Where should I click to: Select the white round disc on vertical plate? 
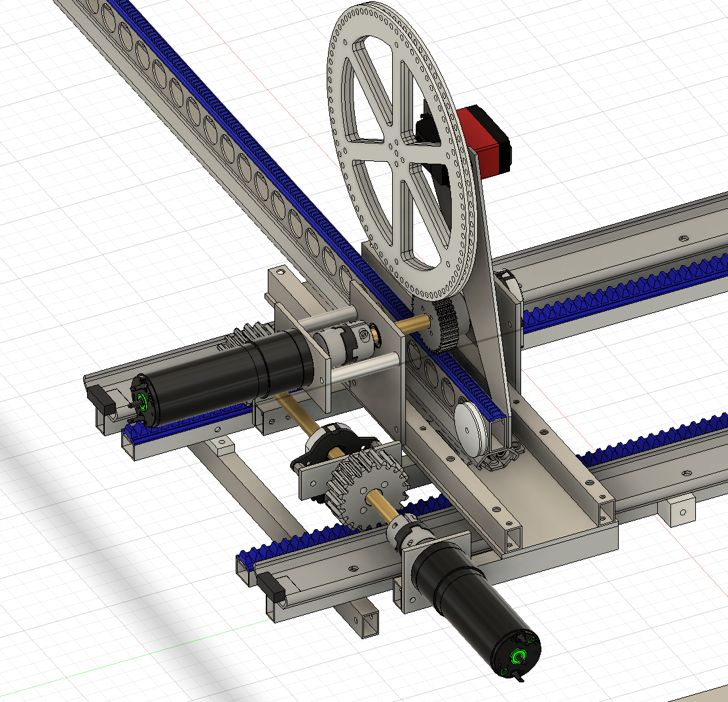[470, 428]
